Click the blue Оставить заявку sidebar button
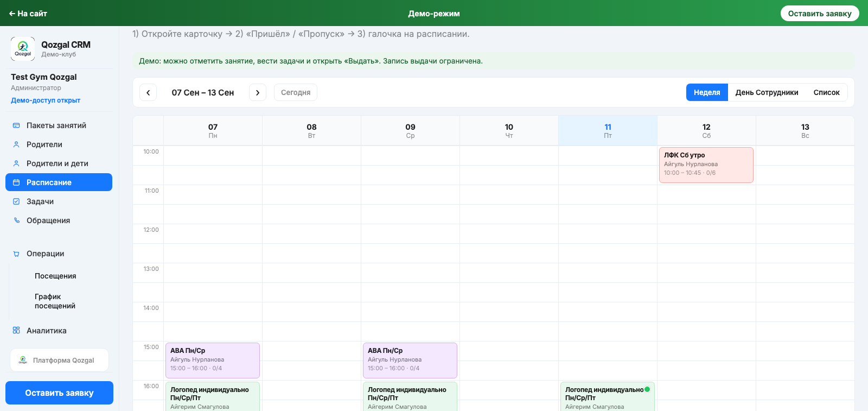Viewport: 868px width, 411px height. [59, 393]
